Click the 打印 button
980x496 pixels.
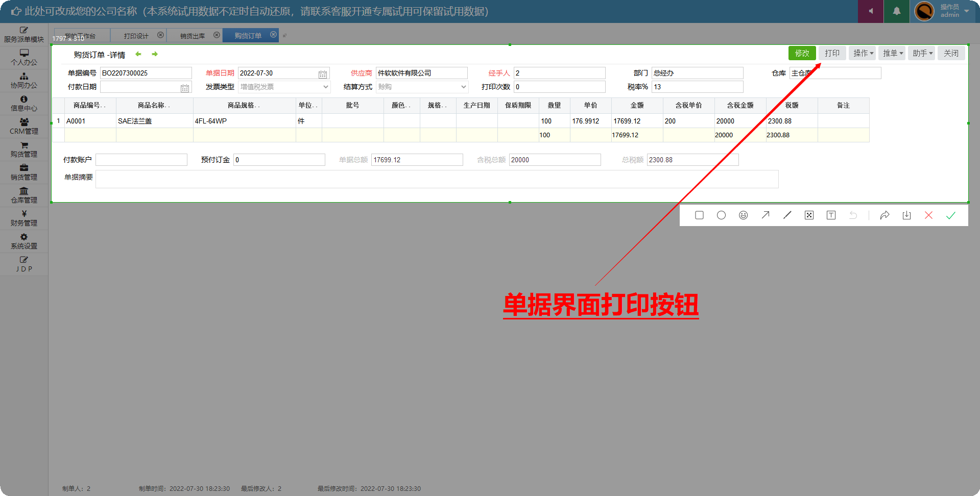pyautogui.click(x=832, y=53)
